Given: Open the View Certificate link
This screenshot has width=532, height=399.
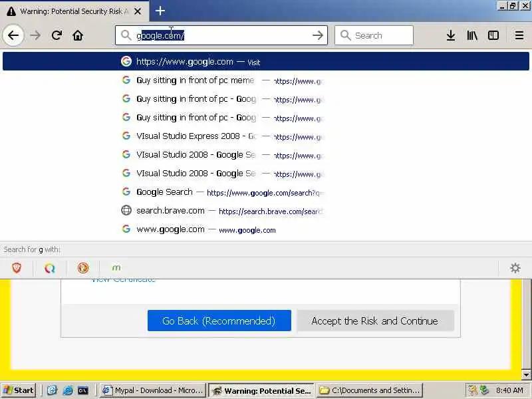Looking at the screenshot, I should [x=123, y=281].
